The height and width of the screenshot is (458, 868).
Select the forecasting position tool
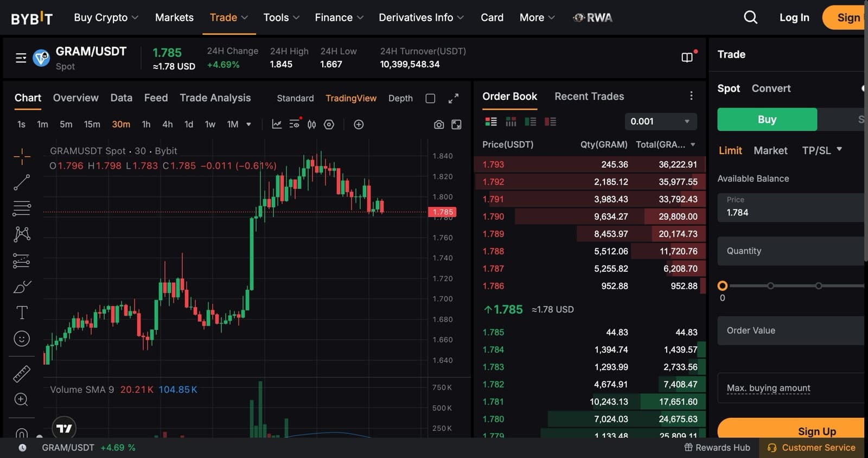click(22, 260)
